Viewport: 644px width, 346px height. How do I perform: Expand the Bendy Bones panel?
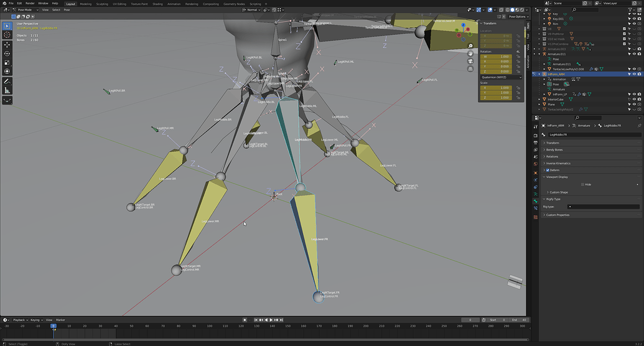[592, 150]
